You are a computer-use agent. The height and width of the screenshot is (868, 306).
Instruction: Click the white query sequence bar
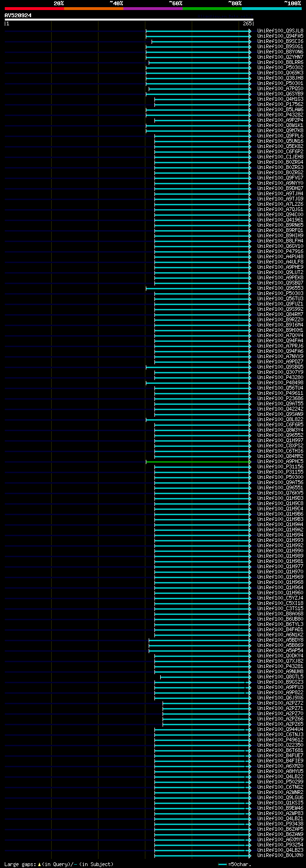coord(129,20)
